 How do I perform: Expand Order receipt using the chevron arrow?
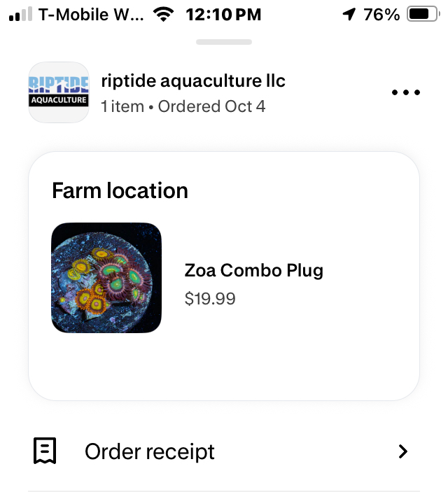(x=402, y=451)
